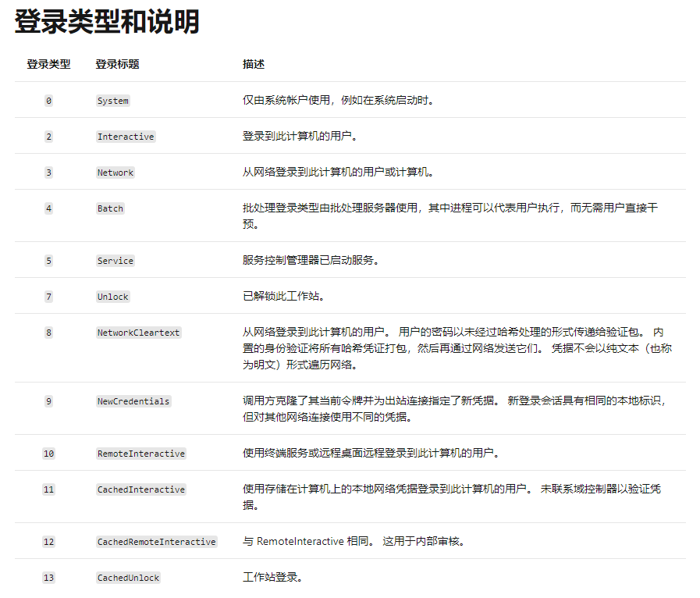
Task: Select the logon type value 13
Action: pos(48,578)
